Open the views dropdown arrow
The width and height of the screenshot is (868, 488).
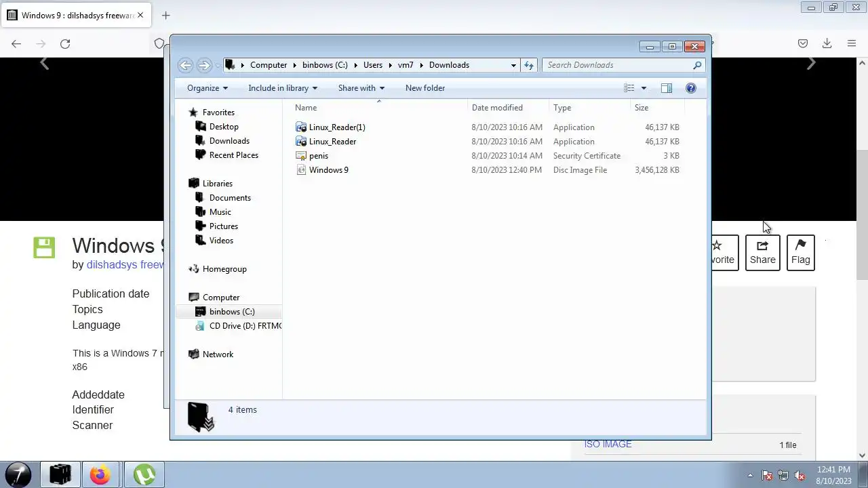pyautogui.click(x=644, y=88)
